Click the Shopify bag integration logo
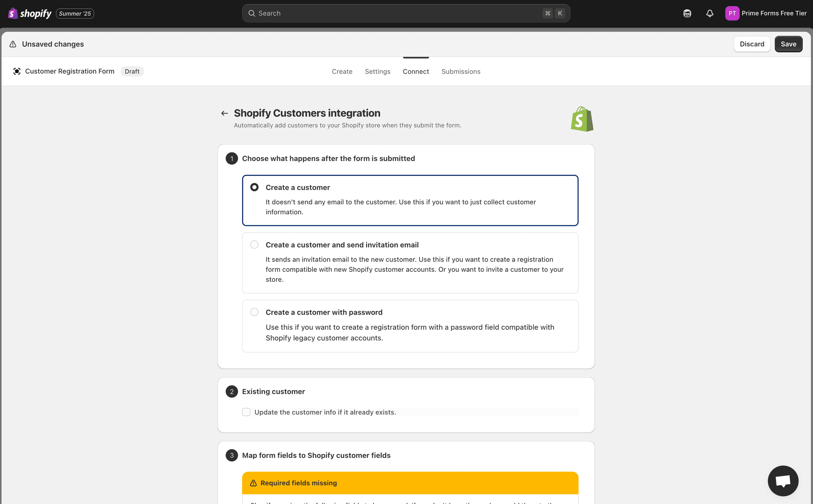The image size is (813, 504). 582,119
